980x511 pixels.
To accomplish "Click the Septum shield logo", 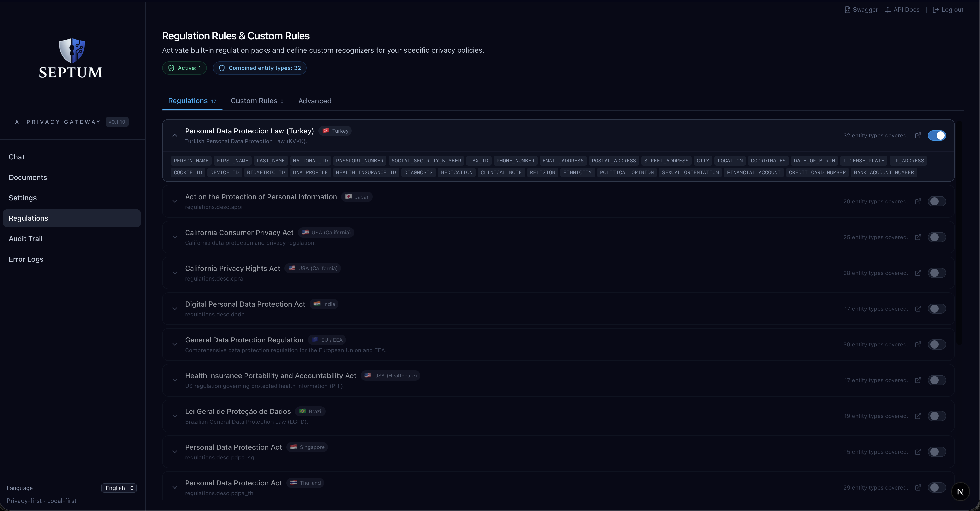I will click(x=72, y=51).
